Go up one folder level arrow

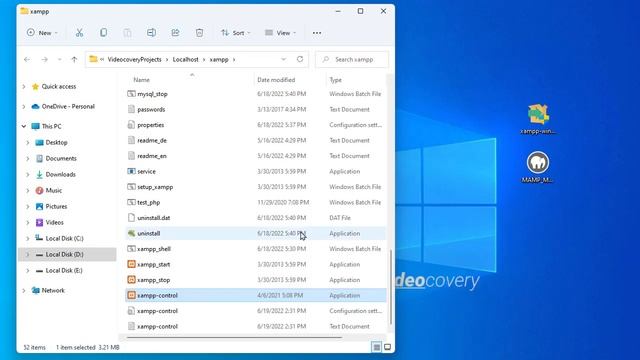[x=74, y=60]
